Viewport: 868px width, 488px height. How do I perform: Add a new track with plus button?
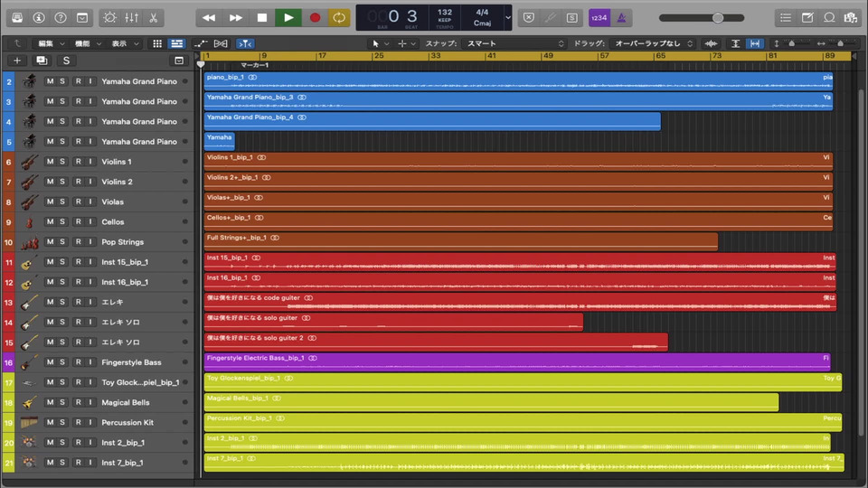click(x=17, y=61)
